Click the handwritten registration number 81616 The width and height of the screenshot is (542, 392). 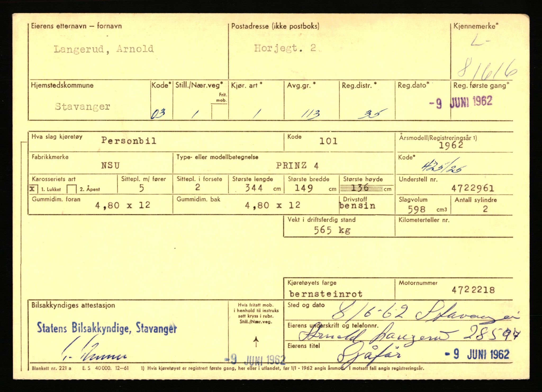[487, 70]
